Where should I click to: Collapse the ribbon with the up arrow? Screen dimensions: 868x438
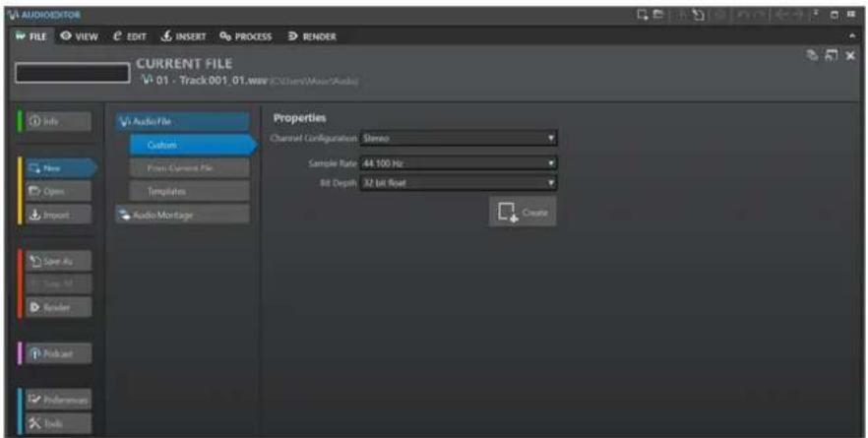click(x=852, y=36)
